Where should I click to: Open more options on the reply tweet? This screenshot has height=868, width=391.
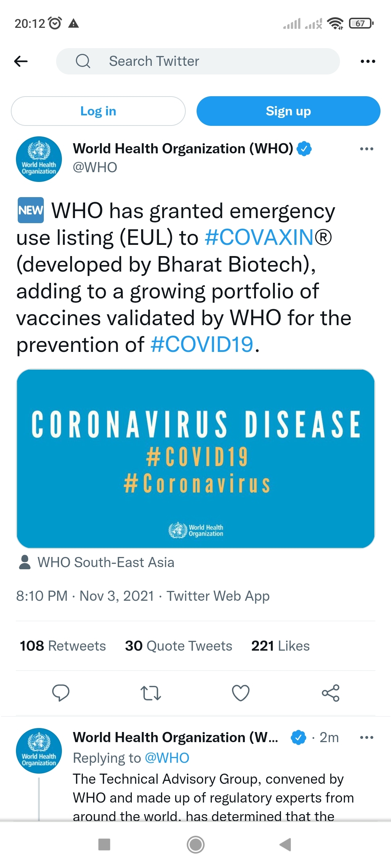tap(367, 737)
